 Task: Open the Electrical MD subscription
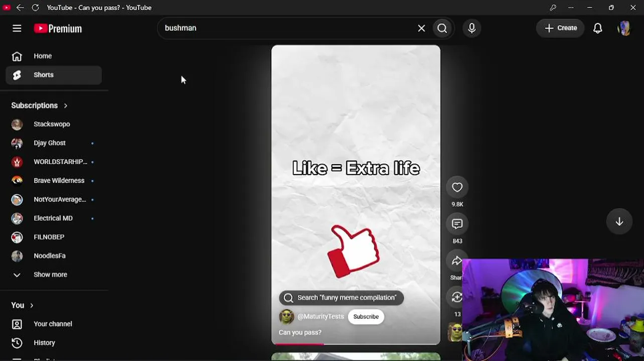click(54, 218)
